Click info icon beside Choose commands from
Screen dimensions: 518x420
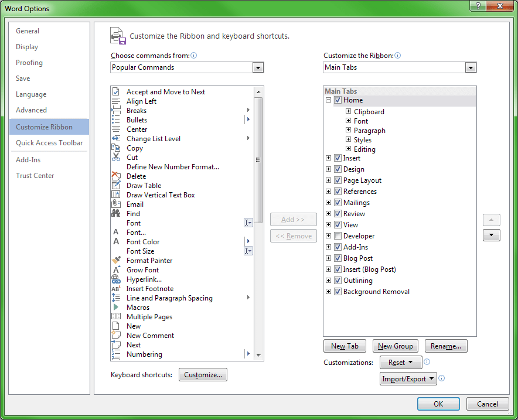click(x=194, y=56)
